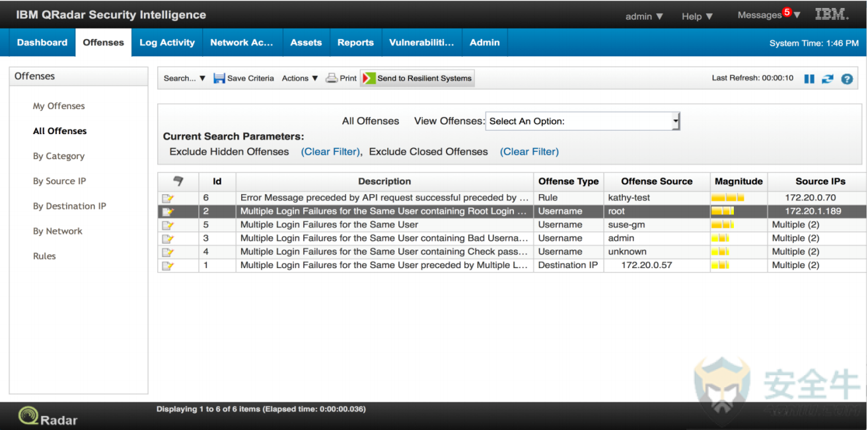
Task: Click the notes icon for offense 1
Action: pyautogui.click(x=168, y=266)
